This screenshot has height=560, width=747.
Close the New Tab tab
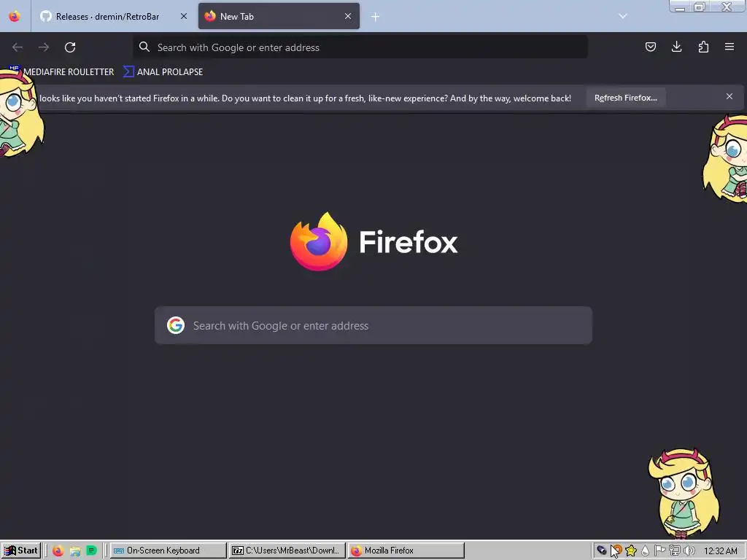pyautogui.click(x=348, y=16)
